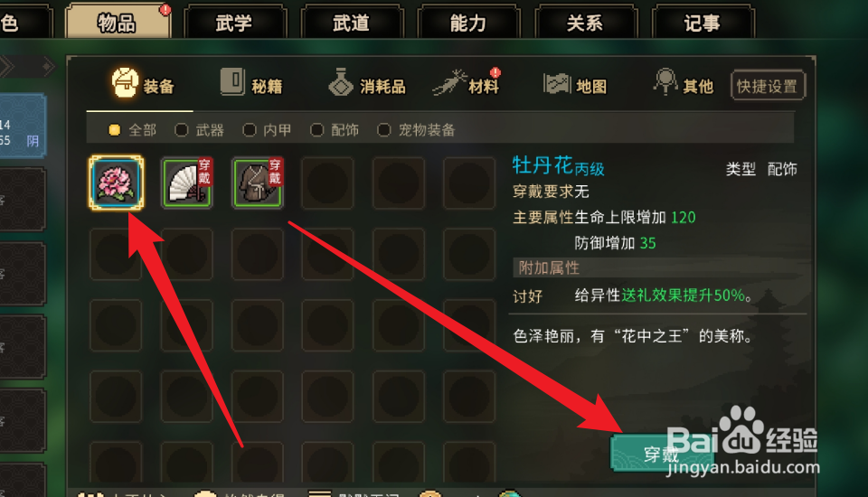This screenshot has height=497, width=868.
Task: Click the empty slot next to robe
Action: point(327,183)
